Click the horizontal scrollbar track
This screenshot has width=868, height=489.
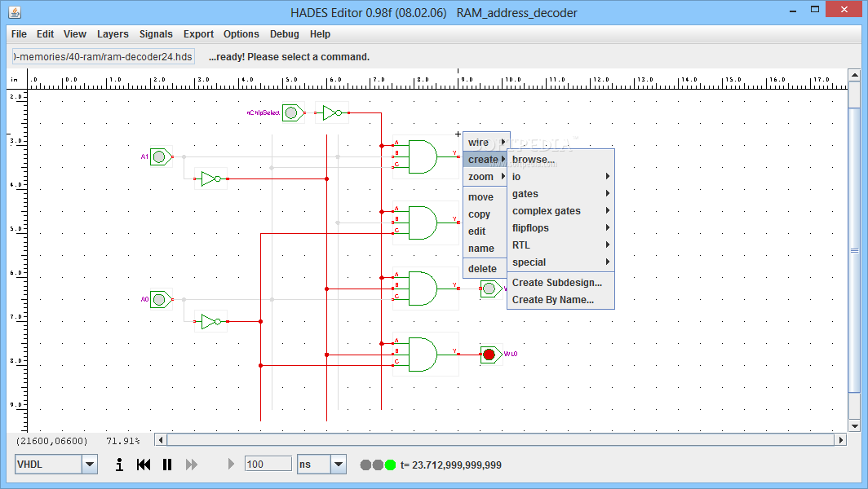[501, 440]
